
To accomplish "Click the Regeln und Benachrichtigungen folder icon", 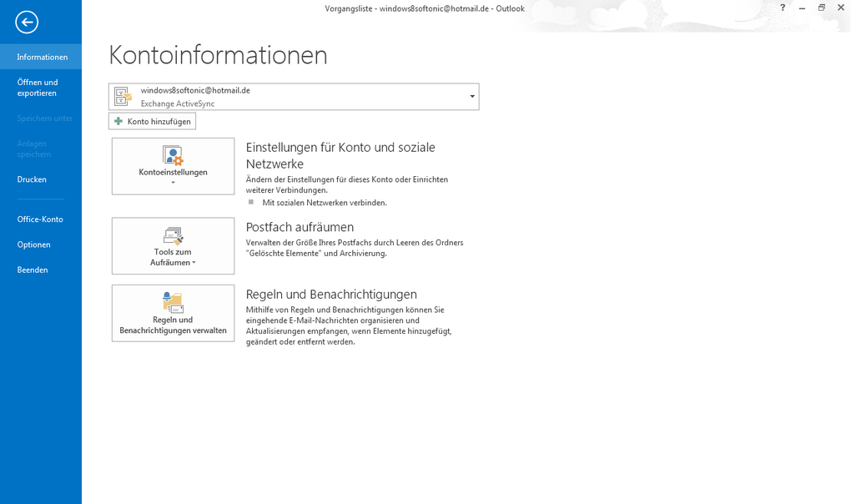I will (174, 303).
